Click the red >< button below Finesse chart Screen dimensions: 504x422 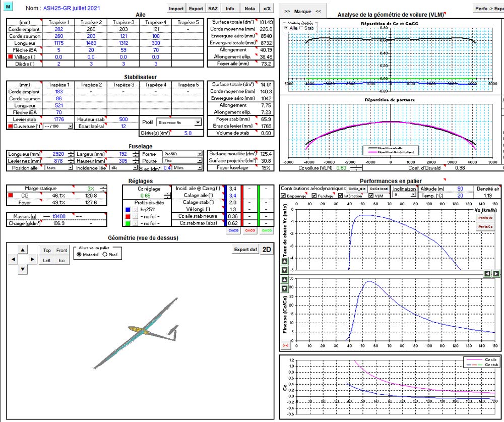tap(285, 345)
